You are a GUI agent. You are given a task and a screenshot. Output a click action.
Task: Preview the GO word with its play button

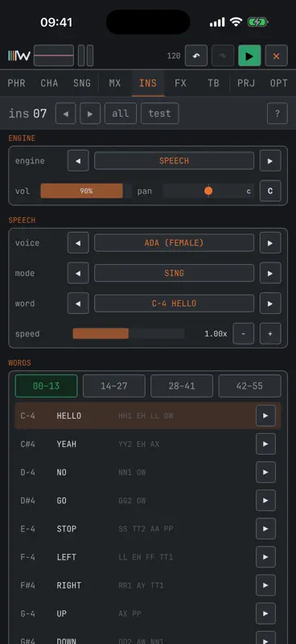[265, 501]
